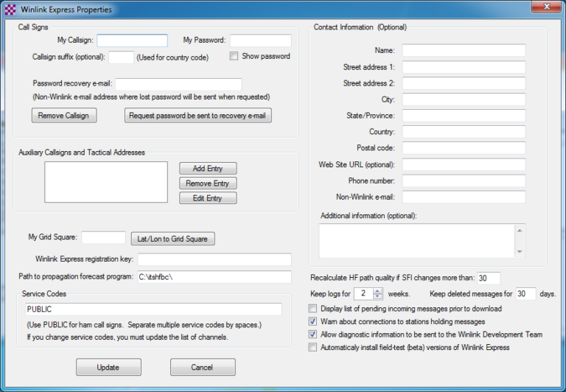Click the Service Codes field containing PUBLIC

154,309
